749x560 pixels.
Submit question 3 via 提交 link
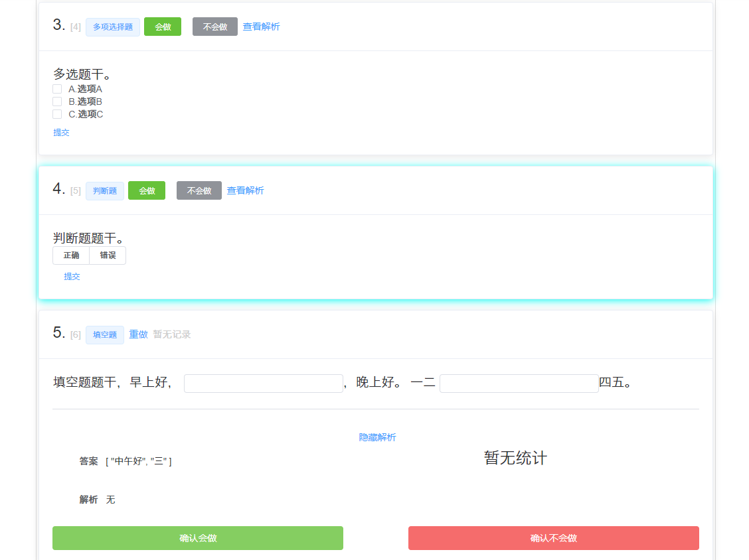click(61, 133)
